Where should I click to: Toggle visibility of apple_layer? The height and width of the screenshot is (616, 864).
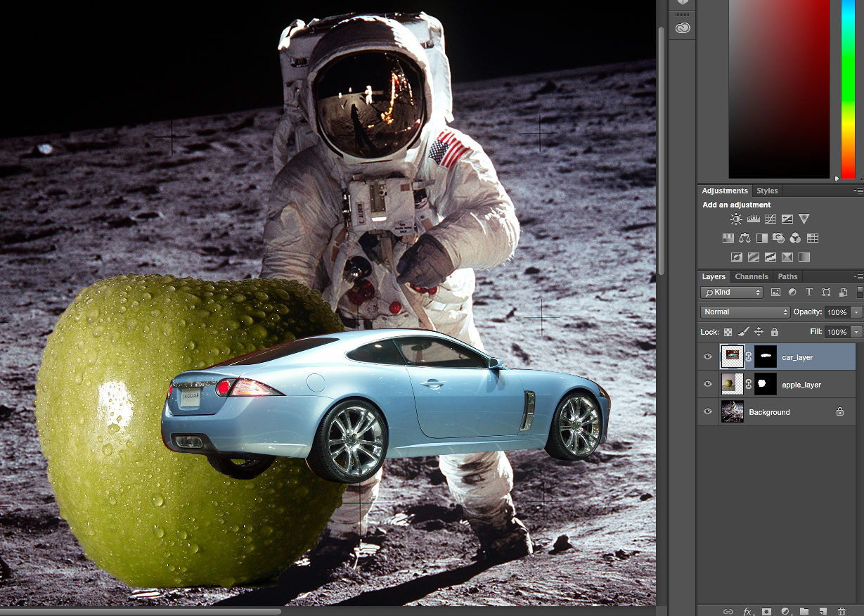pyautogui.click(x=708, y=385)
